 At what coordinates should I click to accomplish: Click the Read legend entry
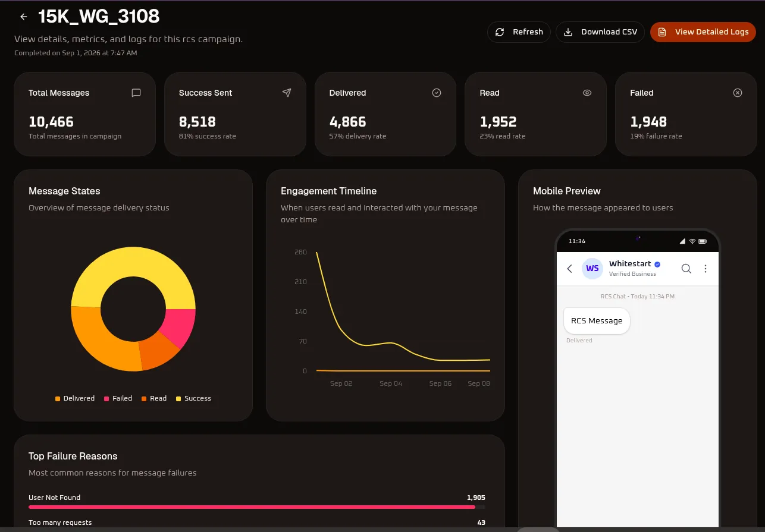154,399
